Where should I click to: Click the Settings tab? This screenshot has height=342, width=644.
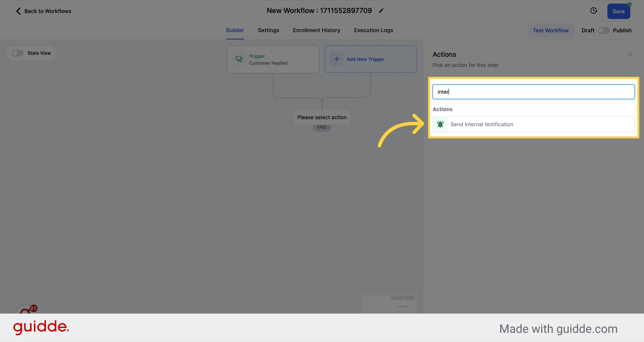click(x=268, y=30)
